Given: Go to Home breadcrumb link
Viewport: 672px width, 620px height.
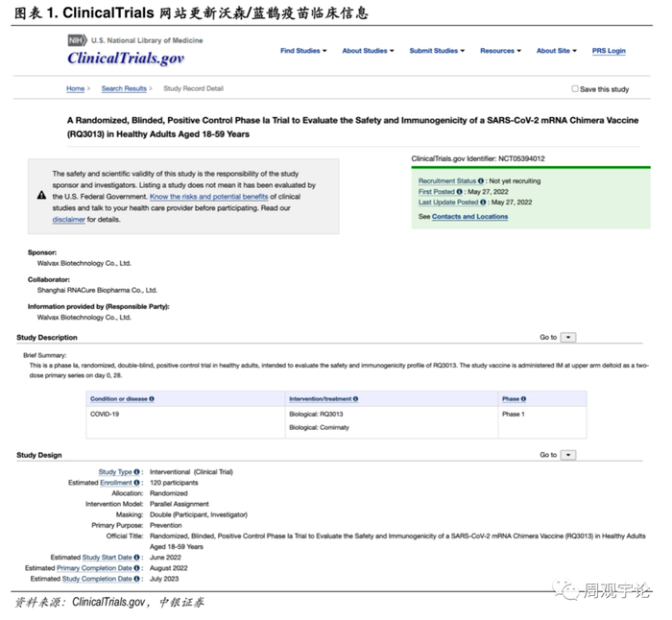Looking at the screenshot, I should (76, 88).
